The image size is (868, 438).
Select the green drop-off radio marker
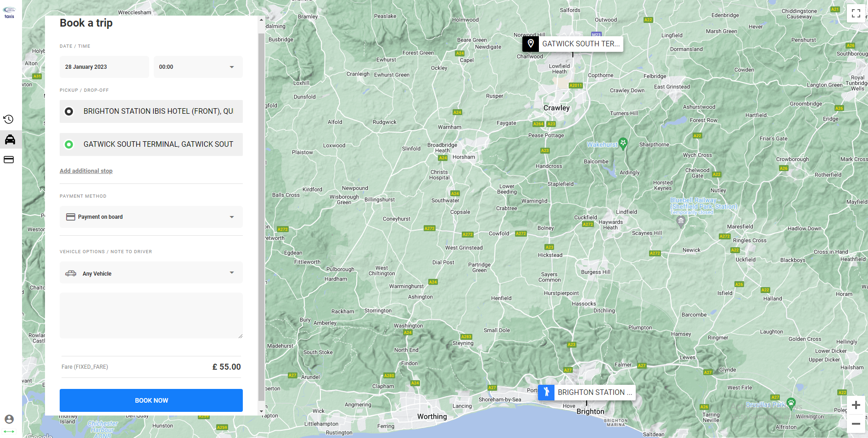tap(69, 144)
